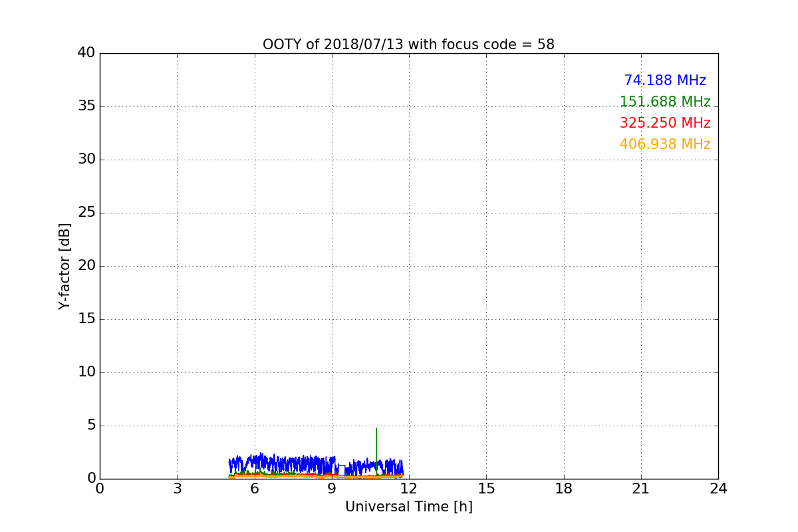
Task: Click x-axis tick label 21
Action: click(641, 488)
